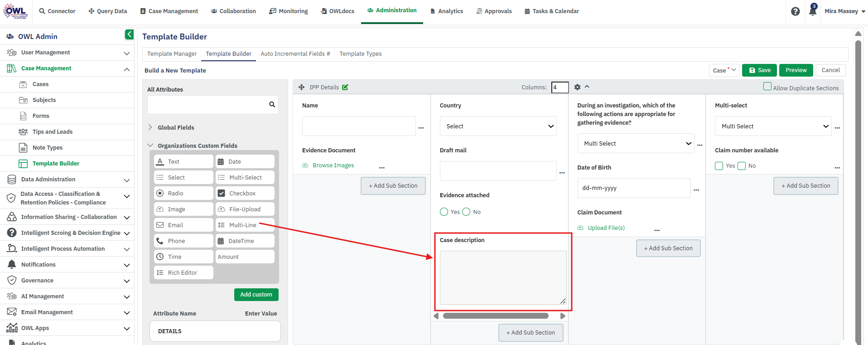Select No radio under Evidence attached
The width and height of the screenshot is (868, 345).
pyautogui.click(x=466, y=212)
